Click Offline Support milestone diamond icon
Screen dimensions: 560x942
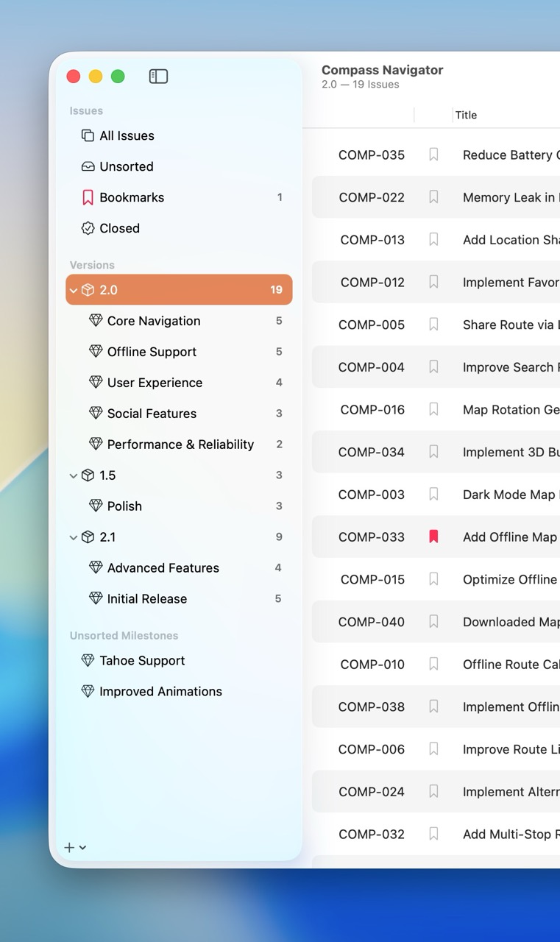coord(96,352)
